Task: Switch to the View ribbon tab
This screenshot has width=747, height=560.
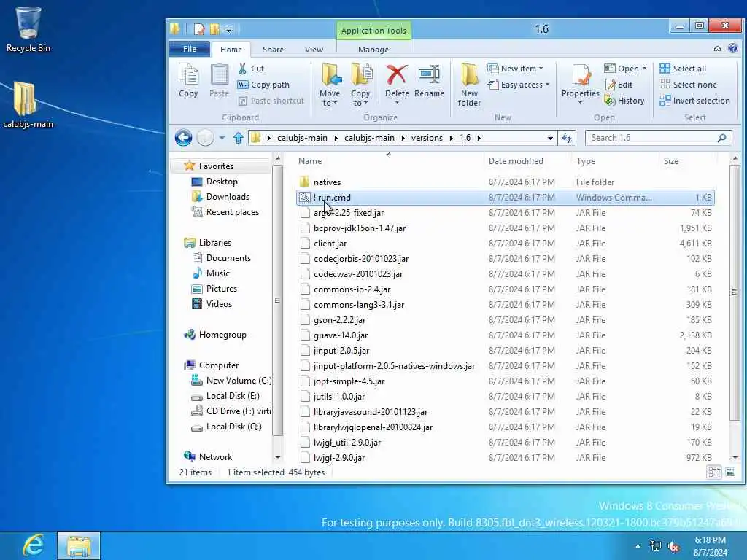Action: click(x=314, y=50)
